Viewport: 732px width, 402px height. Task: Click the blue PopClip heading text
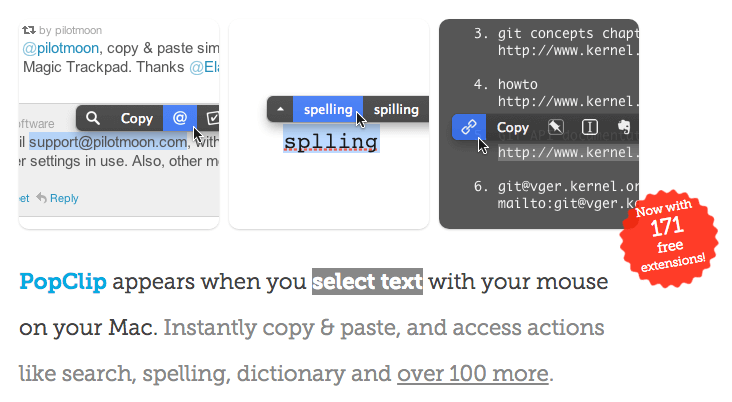tap(63, 282)
